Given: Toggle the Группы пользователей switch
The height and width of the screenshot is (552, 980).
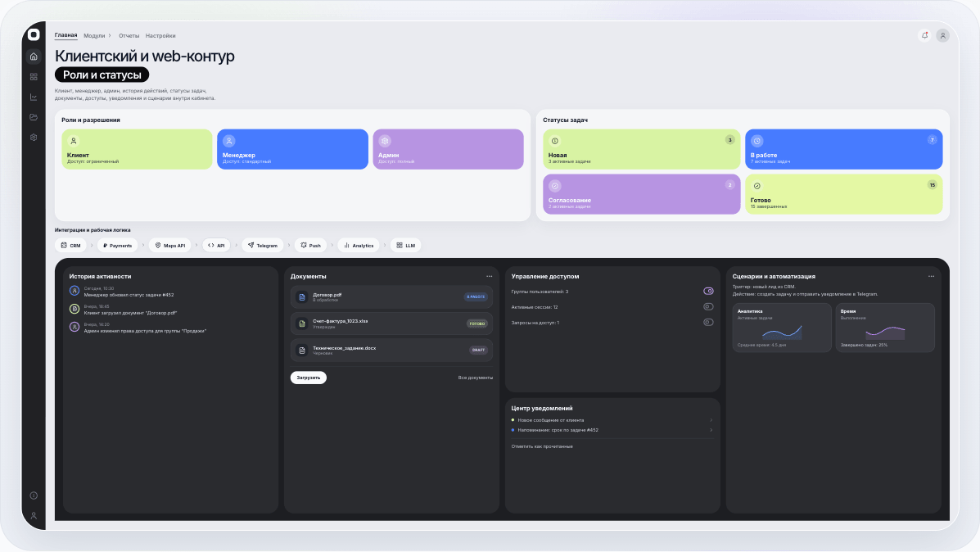Looking at the screenshot, I should click(x=708, y=291).
